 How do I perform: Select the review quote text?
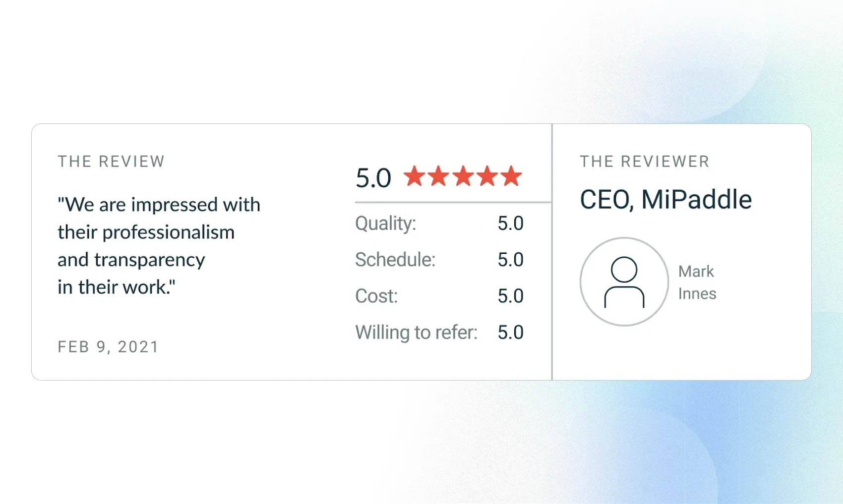pyautogui.click(x=159, y=246)
